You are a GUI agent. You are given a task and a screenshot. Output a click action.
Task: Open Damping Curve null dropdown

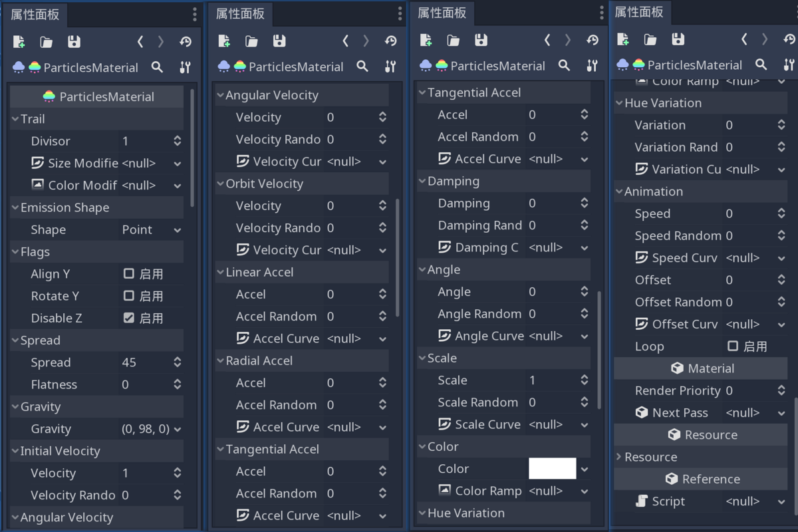click(x=558, y=247)
